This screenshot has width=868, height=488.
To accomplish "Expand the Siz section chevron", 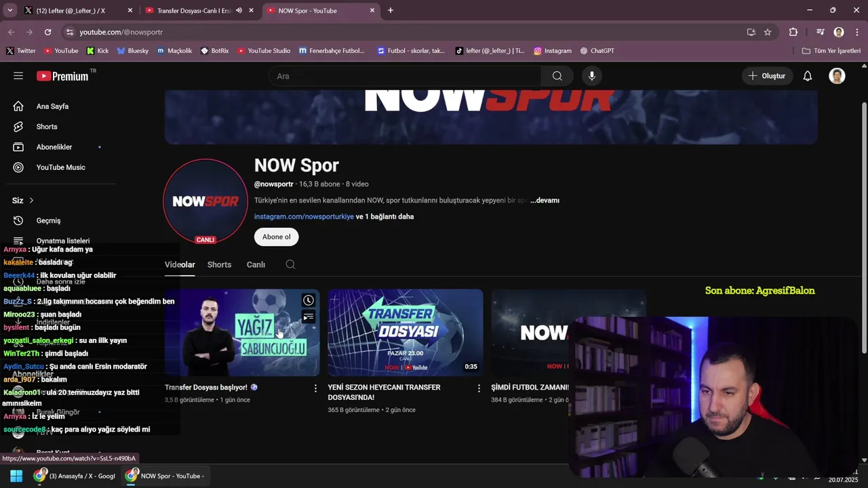I will 31,201.
